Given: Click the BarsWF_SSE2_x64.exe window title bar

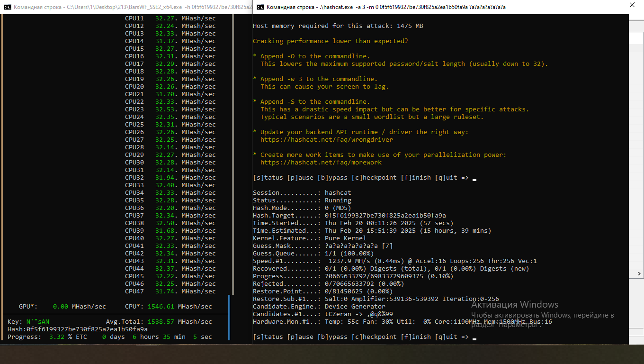Looking at the screenshot, I should 126,7.
